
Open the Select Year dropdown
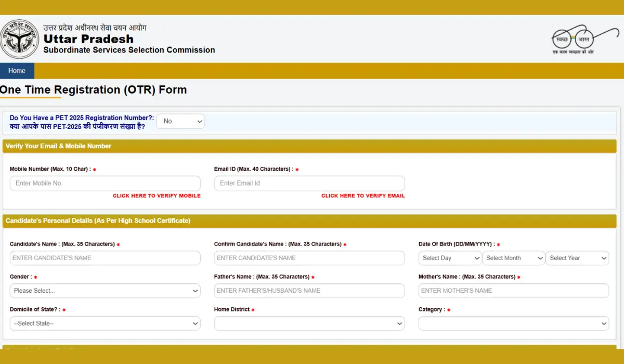point(577,258)
